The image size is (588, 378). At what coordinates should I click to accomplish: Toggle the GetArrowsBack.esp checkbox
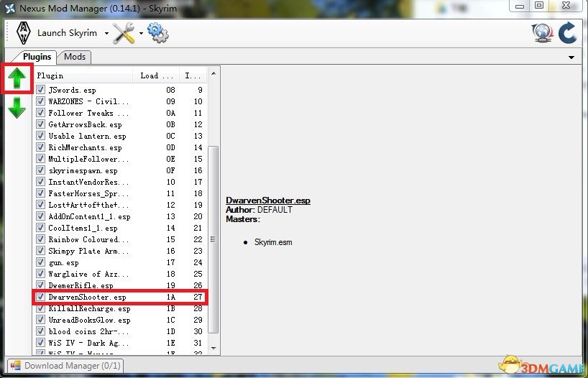40,124
